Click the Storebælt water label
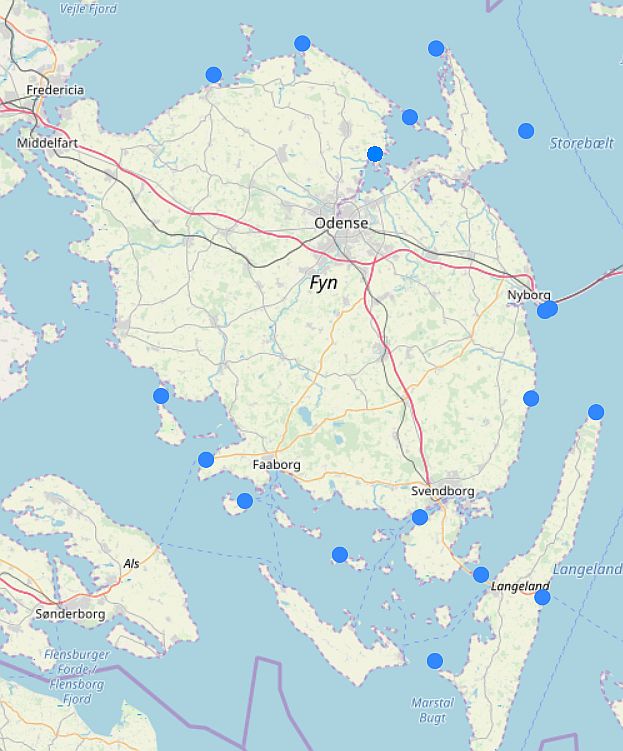The image size is (623, 751). tap(581, 143)
